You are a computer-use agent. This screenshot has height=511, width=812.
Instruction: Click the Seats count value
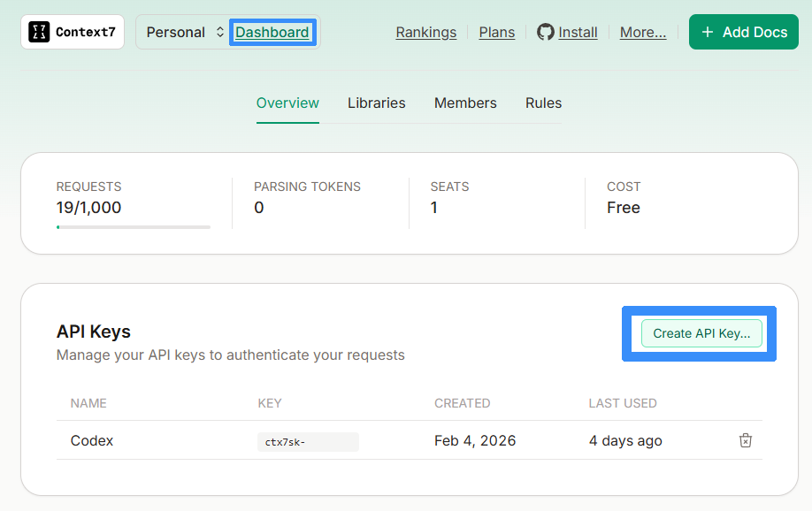434,208
